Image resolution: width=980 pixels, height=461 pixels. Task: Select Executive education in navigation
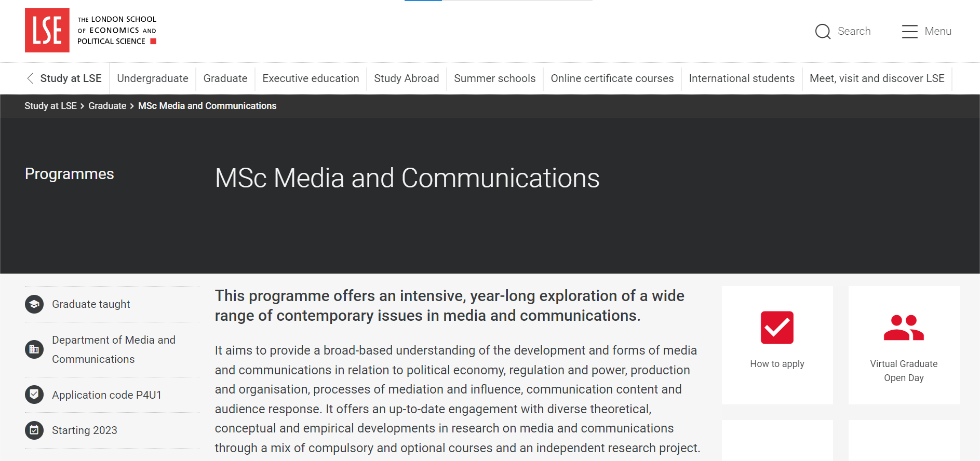pyautogui.click(x=311, y=78)
